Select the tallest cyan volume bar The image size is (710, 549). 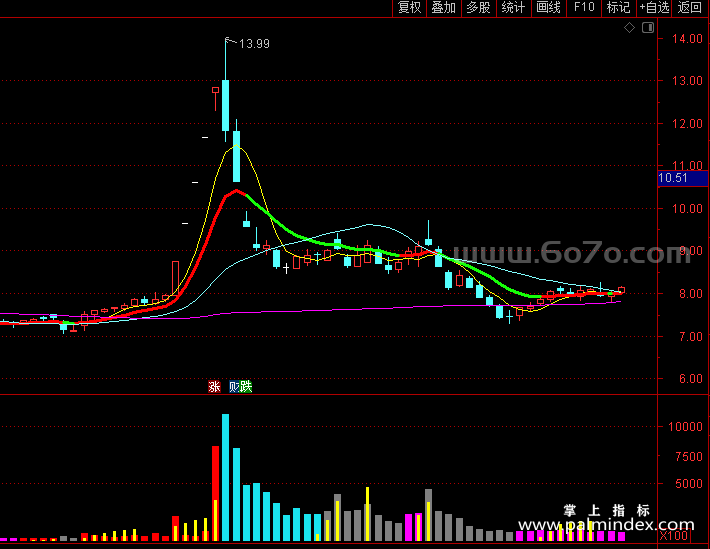[225, 477]
